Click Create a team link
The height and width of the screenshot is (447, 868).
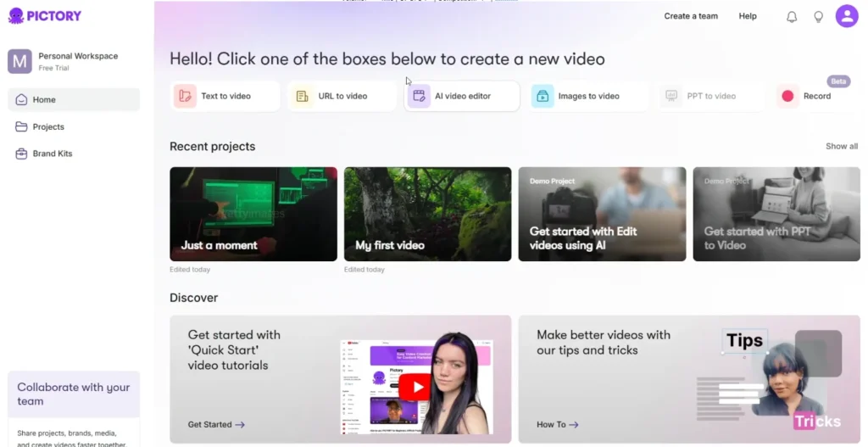(x=691, y=16)
